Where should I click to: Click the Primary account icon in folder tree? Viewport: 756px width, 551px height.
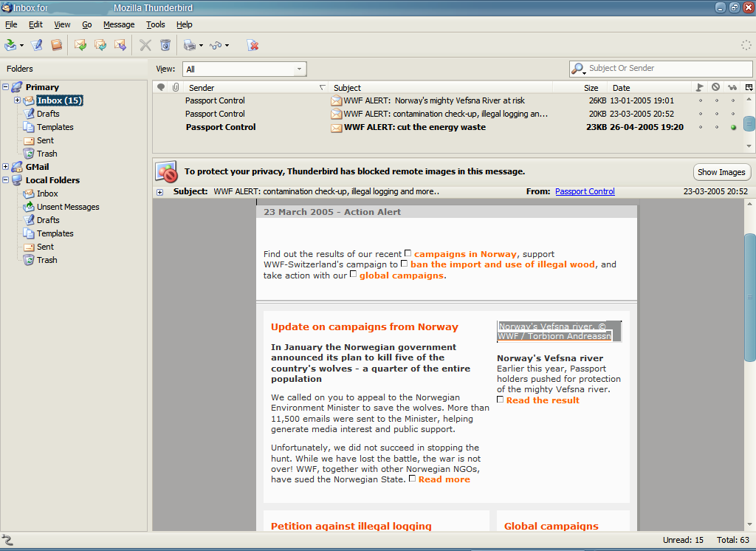17,87
